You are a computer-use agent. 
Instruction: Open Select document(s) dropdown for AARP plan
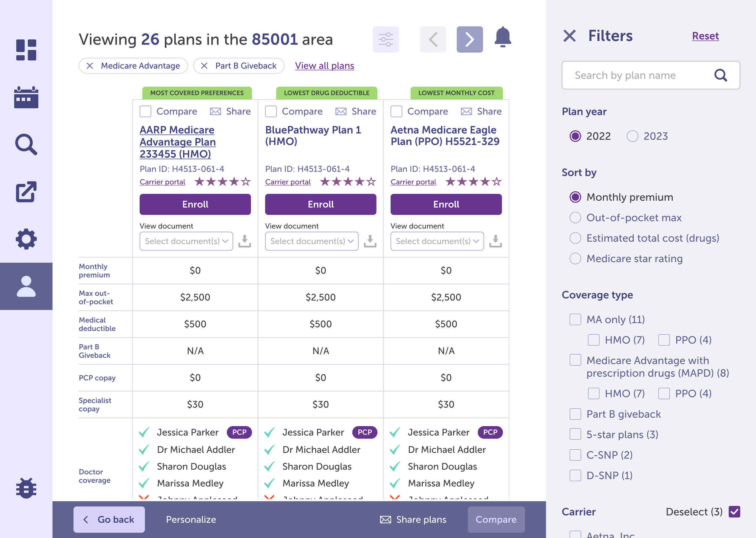click(x=186, y=241)
